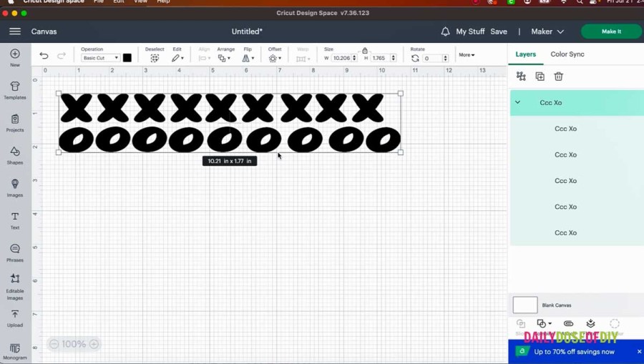Duplicate the selected layer
644x364 pixels.
pos(540,77)
